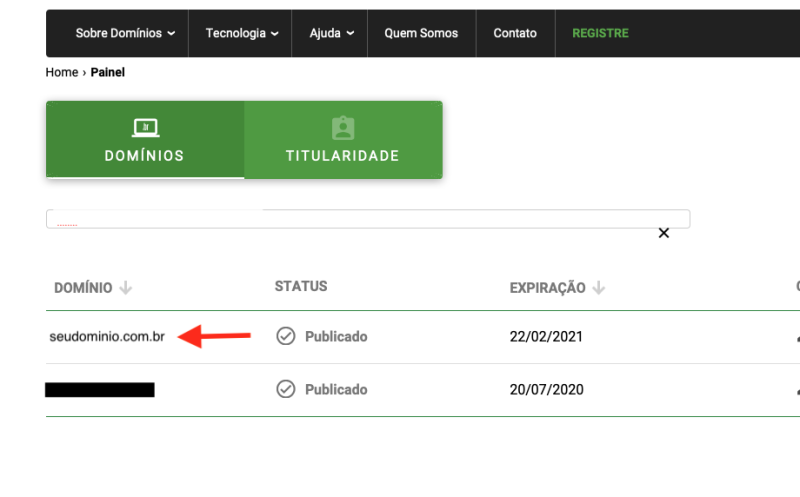Open seudominio.com.br domain
Image resolution: width=800 pixels, height=497 pixels.
point(107,337)
